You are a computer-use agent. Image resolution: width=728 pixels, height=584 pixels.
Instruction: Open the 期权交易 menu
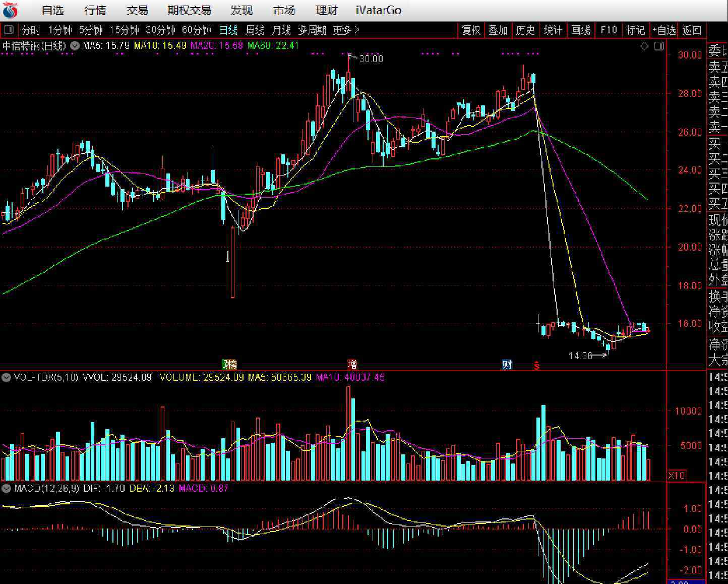coord(190,11)
